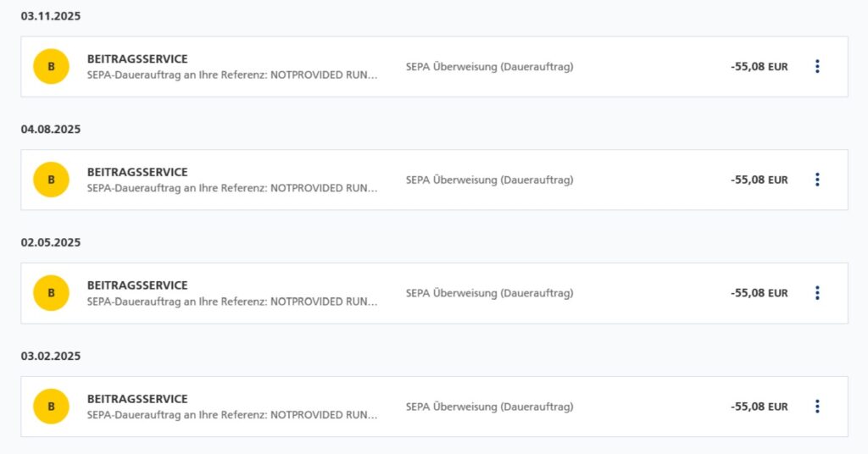Image resolution: width=868 pixels, height=454 pixels.
Task: Open BEITRAGSSERVICE title in 03.11.2025 entry
Action: point(137,58)
